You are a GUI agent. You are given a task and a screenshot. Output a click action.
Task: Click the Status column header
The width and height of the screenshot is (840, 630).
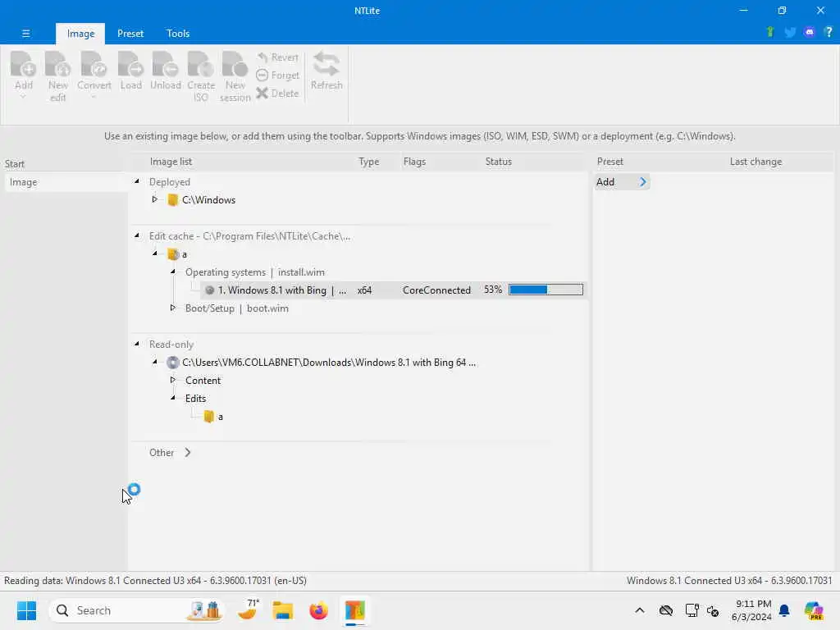498,162
